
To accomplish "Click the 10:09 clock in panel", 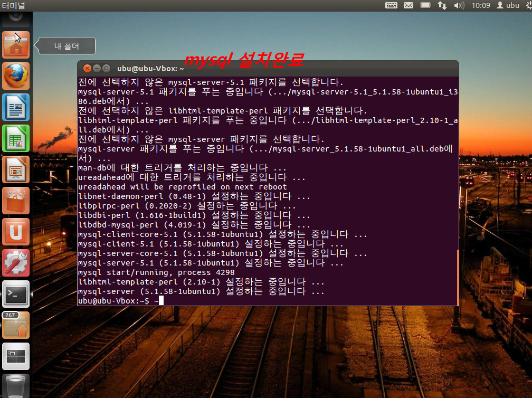I will (481, 5).
